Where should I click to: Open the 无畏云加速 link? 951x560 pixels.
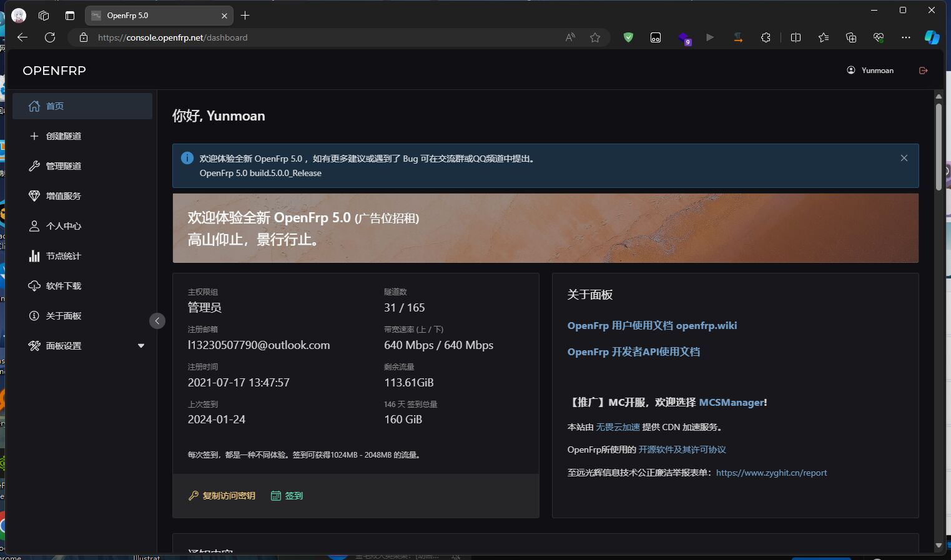[618, 427]
